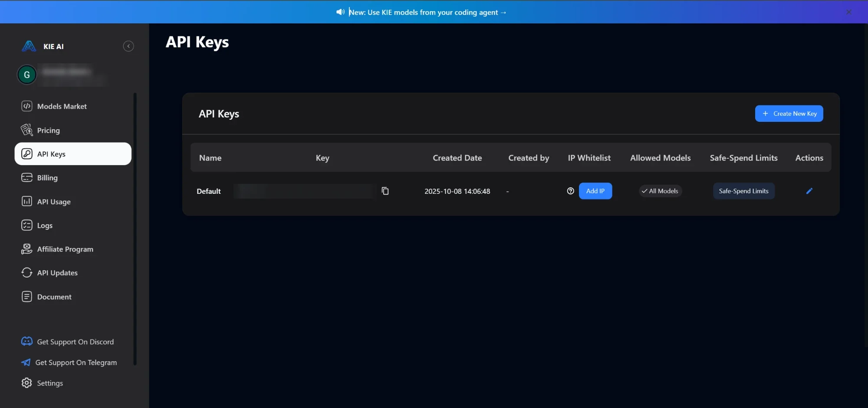Collapse the sidebar with the chevron button

click(128, 46)
